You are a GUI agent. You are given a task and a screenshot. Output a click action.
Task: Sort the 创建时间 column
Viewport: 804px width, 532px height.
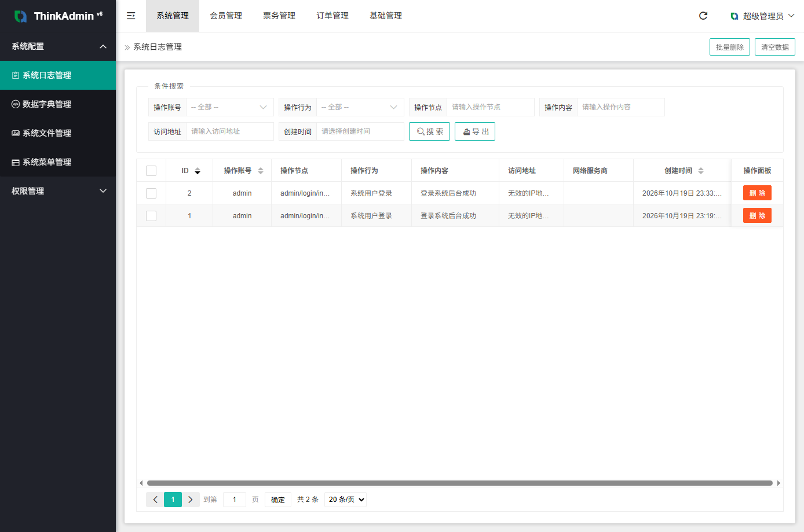click(701, 171)
